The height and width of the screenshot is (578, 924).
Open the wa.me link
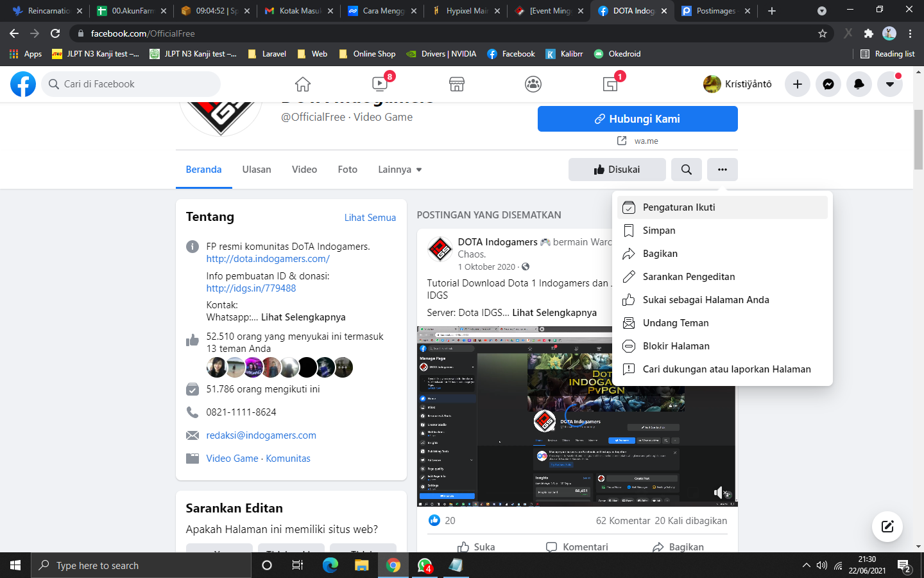pyautogui.click(x=646, y=141)
